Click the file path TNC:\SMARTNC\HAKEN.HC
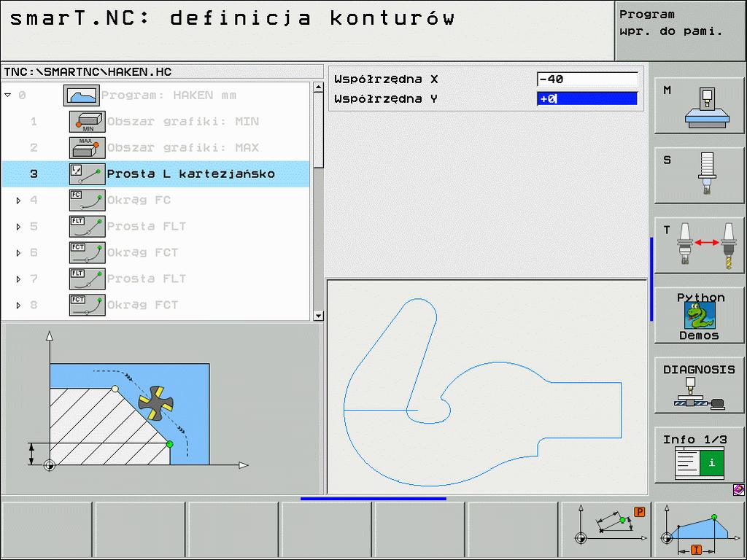Image resolution: width=747 pixels, height=560 pixels. (88, 72)
